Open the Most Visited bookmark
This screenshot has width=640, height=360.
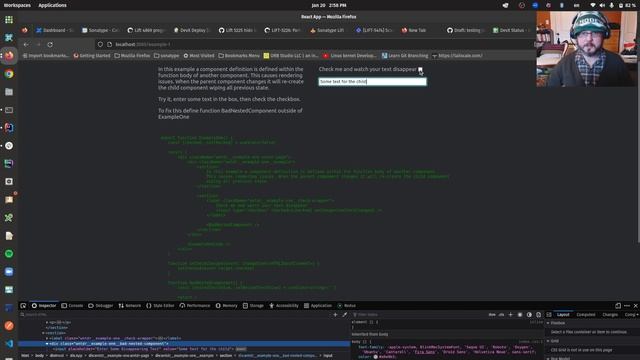click(x=199, y=56)
